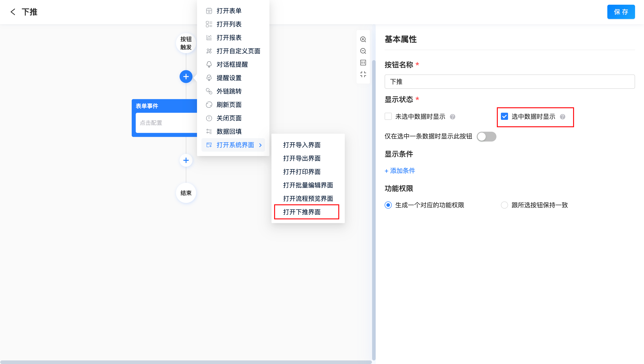Click the 1:1 actual size icon
644x364 pixels.
pyautogui.click(x=363, y=63)
